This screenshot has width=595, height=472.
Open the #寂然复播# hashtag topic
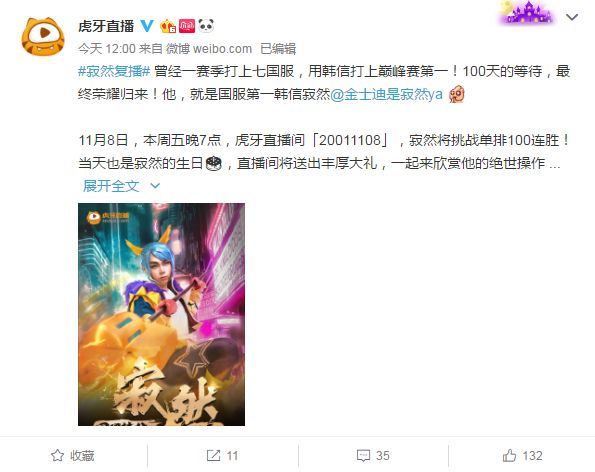click(114, 71)
